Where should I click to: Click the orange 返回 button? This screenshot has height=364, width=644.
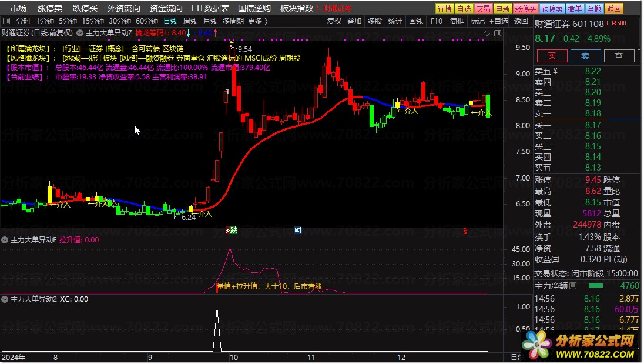pyautogui.click(x=613, y=8)
